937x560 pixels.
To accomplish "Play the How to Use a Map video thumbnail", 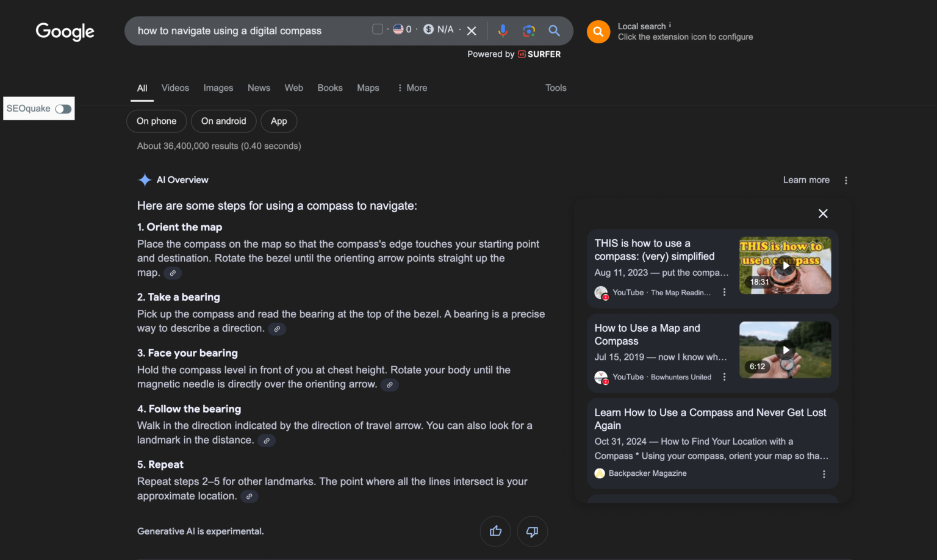I will coord(785,350).
